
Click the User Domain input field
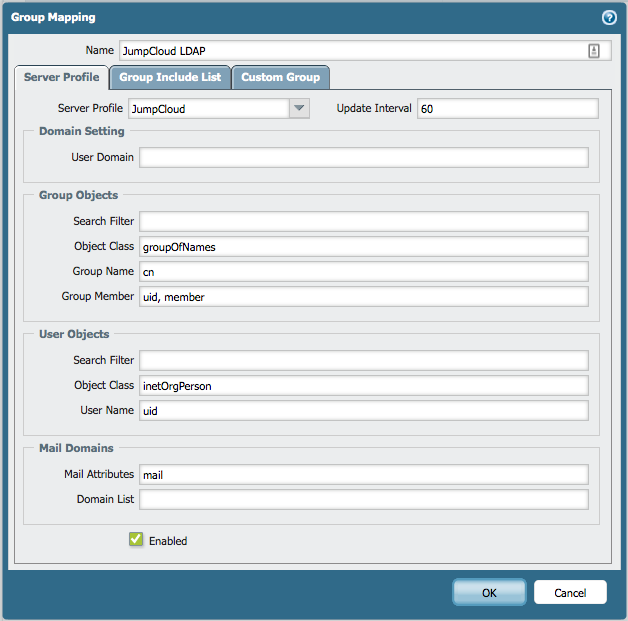coord(363,157)
